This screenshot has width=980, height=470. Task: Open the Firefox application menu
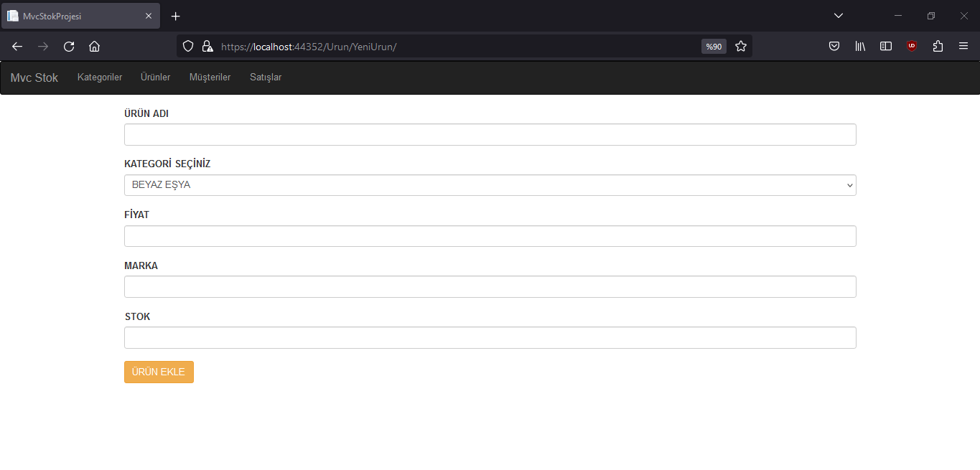pyautogui.click(x=963, y=46)
